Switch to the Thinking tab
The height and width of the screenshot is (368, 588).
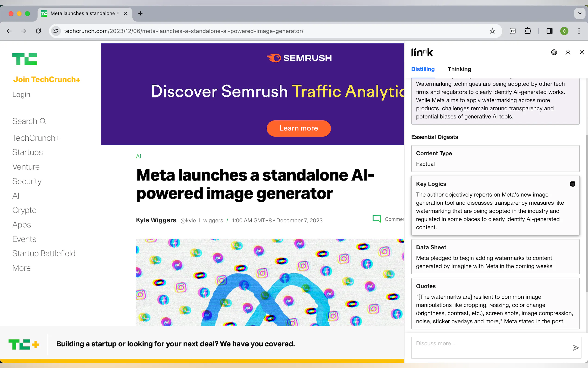[459, 69]
